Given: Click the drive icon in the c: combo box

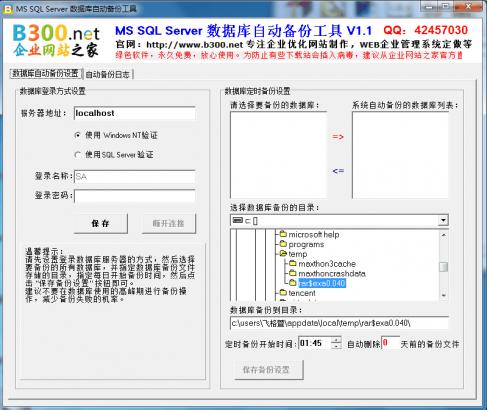Looking at the screenshot, I should (x=238, y=220).
